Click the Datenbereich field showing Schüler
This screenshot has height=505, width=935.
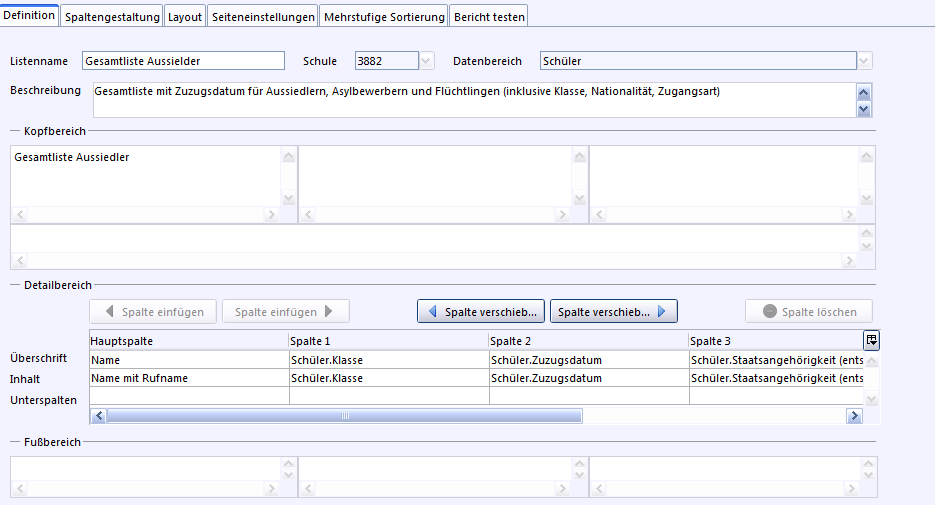pyautogui.click(x=698, y=61)
